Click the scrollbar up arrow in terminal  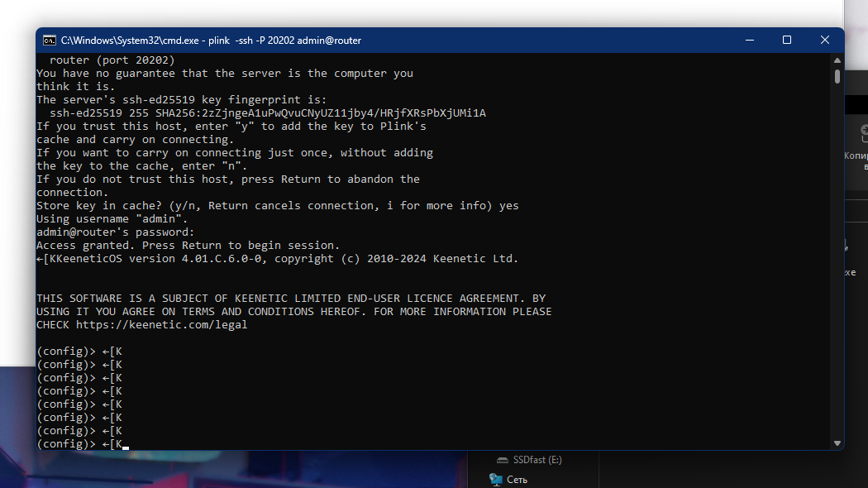pos(837,60)
